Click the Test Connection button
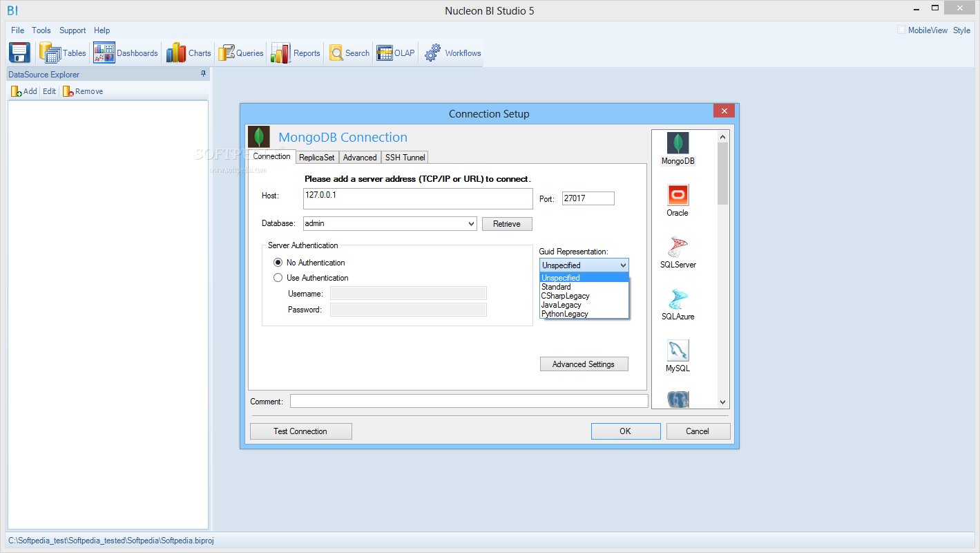Screen dimensions: 980x553 [300, 431]
